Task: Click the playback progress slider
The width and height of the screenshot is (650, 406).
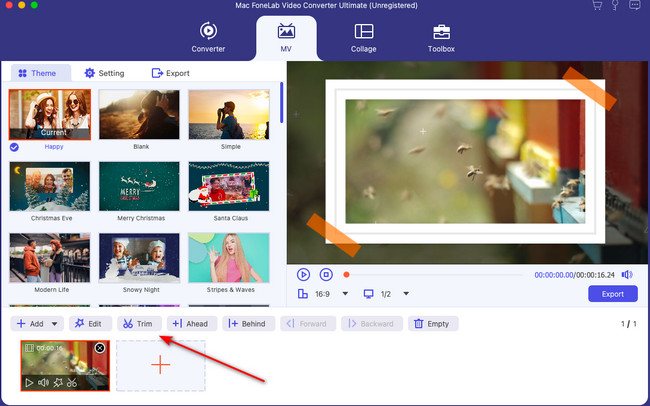Action: click(x=434, y=275)
